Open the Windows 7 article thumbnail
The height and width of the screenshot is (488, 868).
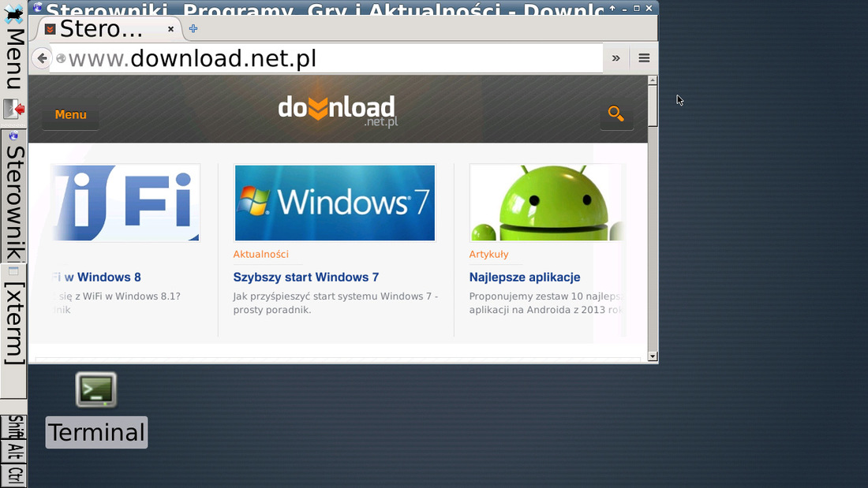pyautogui.click(x=335, y=203)
